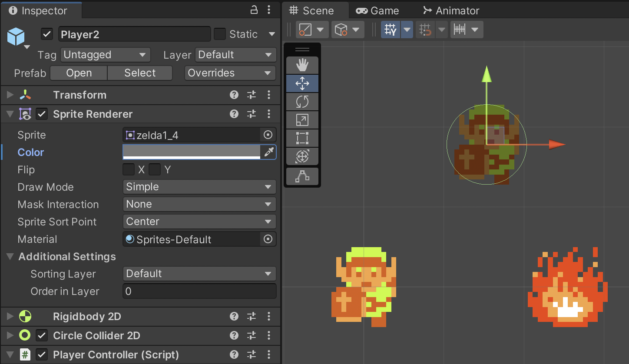Click the prefab Open button
The image size is (629, 364).
pyautogui.click(x=79, y=73)
